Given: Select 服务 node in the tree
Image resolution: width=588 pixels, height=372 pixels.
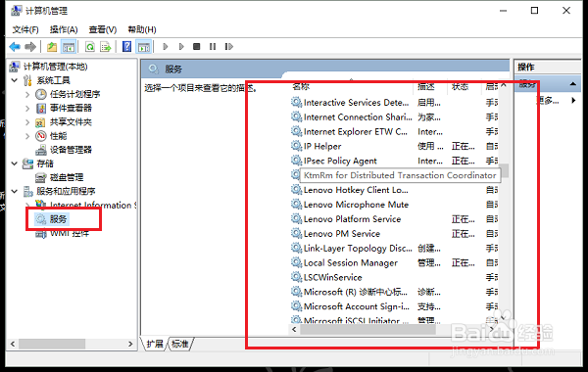Looking at the screenshot, I should [x=58, y=219].
